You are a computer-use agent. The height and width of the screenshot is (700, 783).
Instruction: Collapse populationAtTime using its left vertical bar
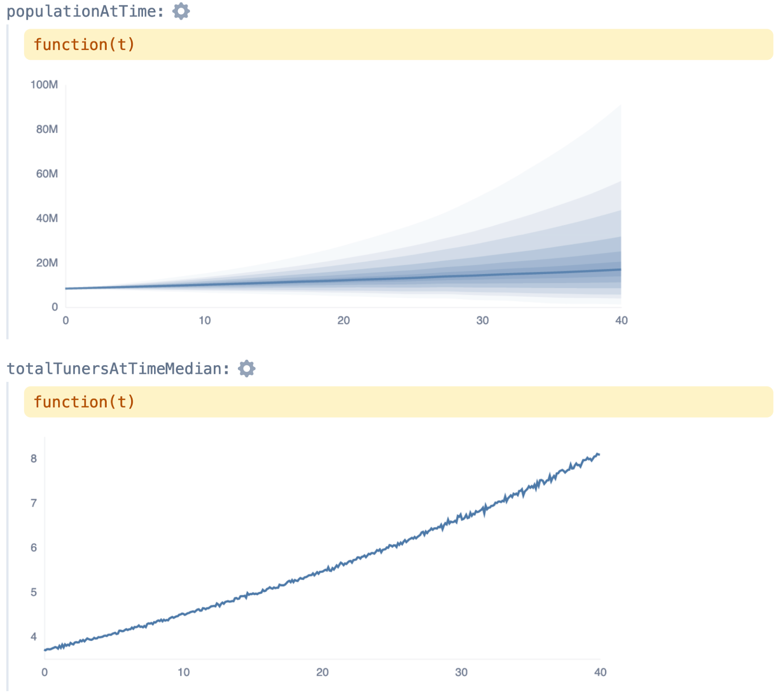pyautogui.click(x=7, y=181)
